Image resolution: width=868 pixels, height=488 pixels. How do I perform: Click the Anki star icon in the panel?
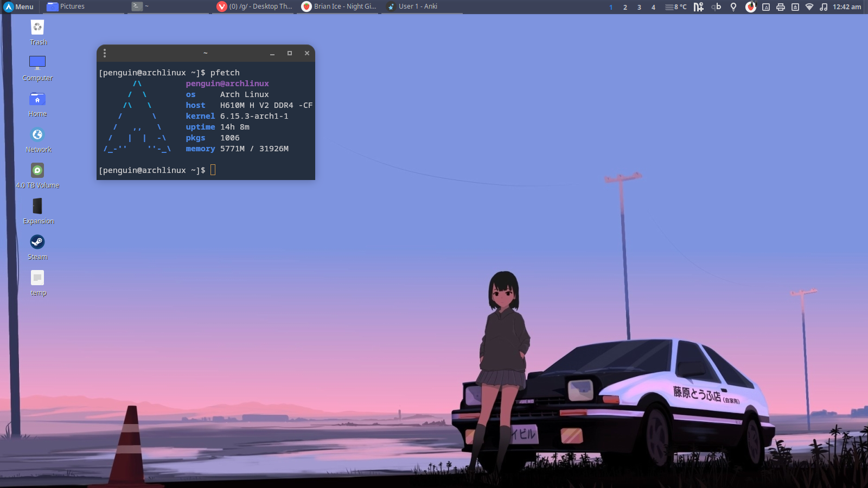click(x=391, y=7)
